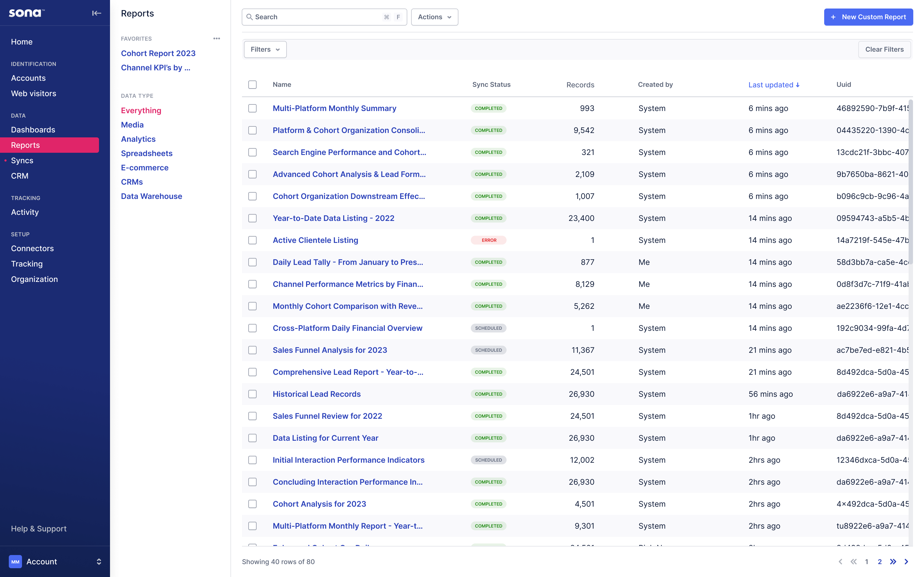Viewport: 924px width, 577px height.
Task: Click the MM account avatar icon
Action: pos(15,561)
